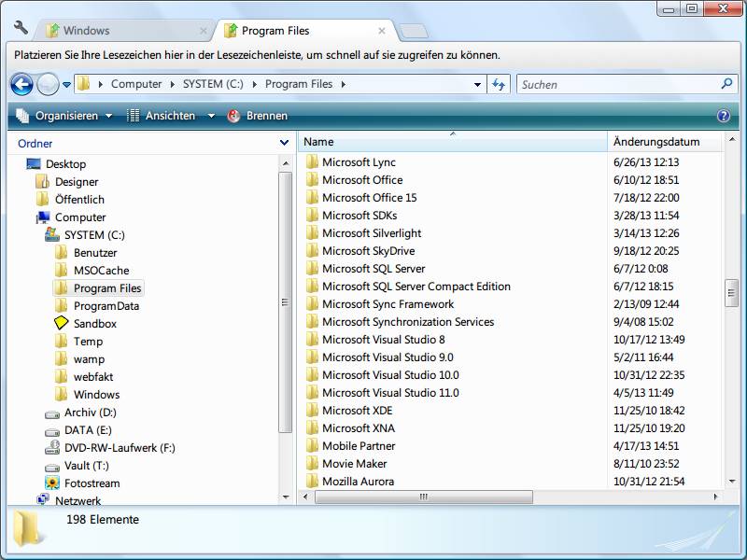Select Temp folder in the tree
The width and height of the screenshot is (747, 560).
click(88, 342)
